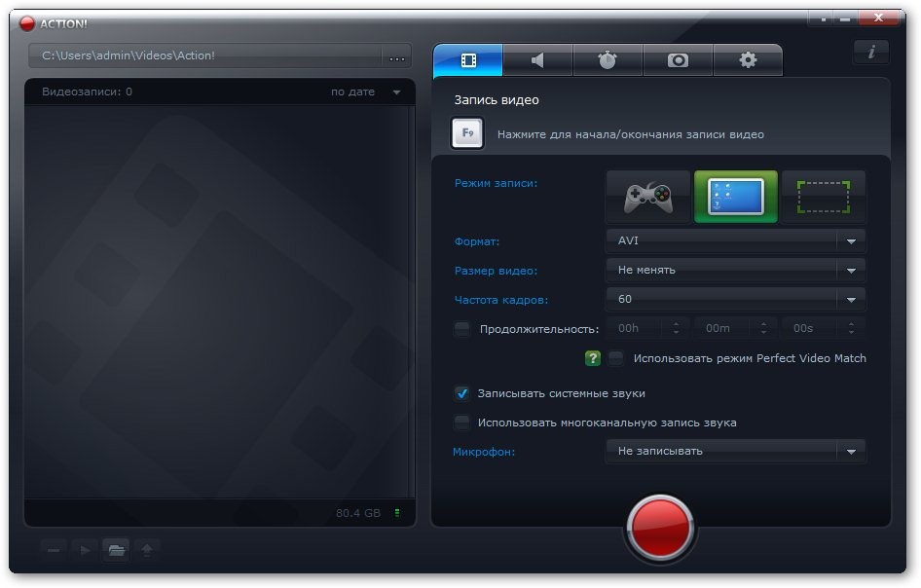Image resolution: width=921 pixels, height=588 pixels.
Task: Enable Perfect Video Match mode checkbox
Action: 616,357
